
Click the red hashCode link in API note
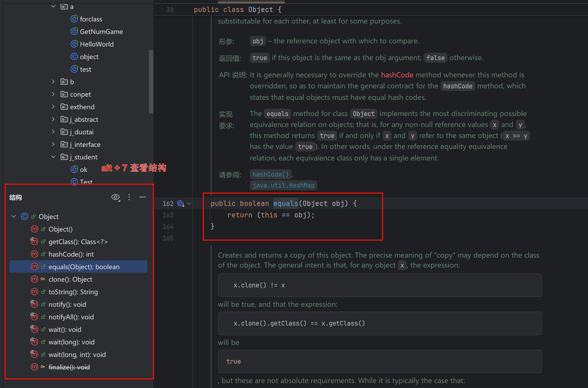point(397,75)
